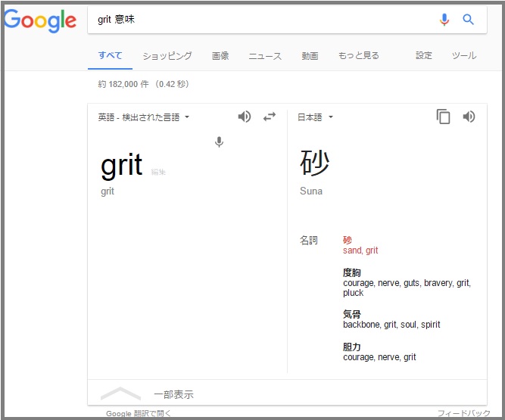
Task: Click the blue magnifier search button
Action: click(469, 20)
